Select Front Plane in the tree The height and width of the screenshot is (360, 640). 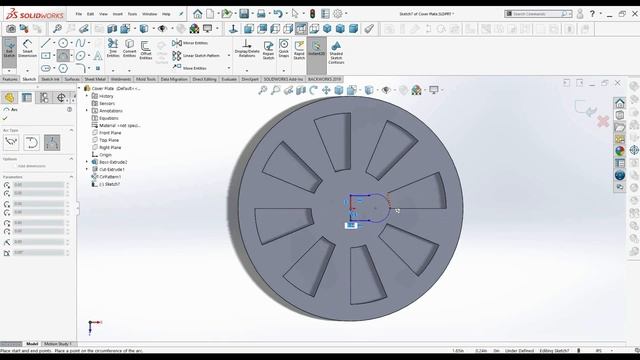107,133
